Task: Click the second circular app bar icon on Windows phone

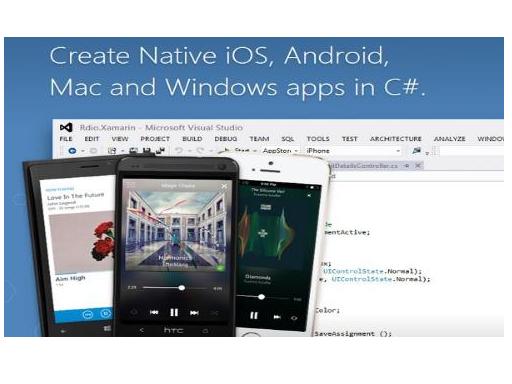Action: click(105, 313)
